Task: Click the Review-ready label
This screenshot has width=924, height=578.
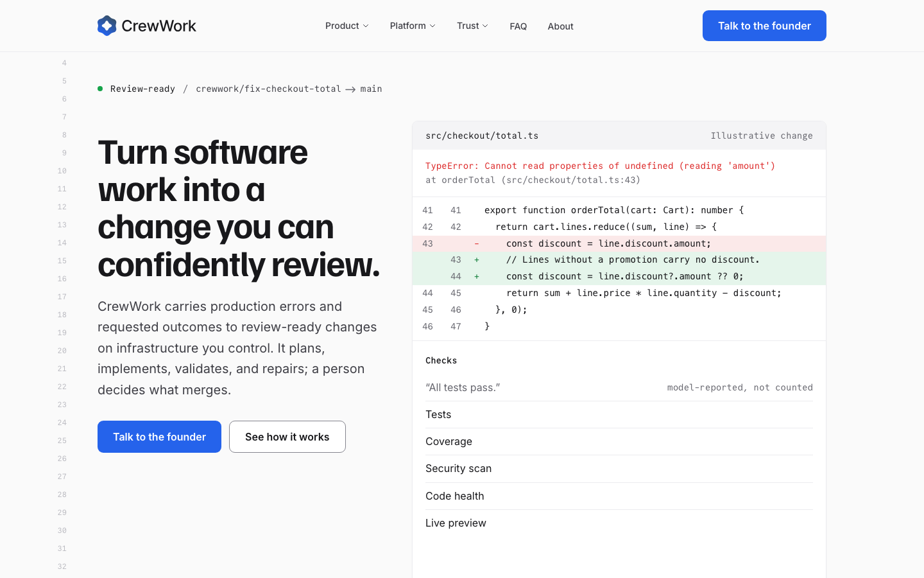Action: [x=142, y=89]
